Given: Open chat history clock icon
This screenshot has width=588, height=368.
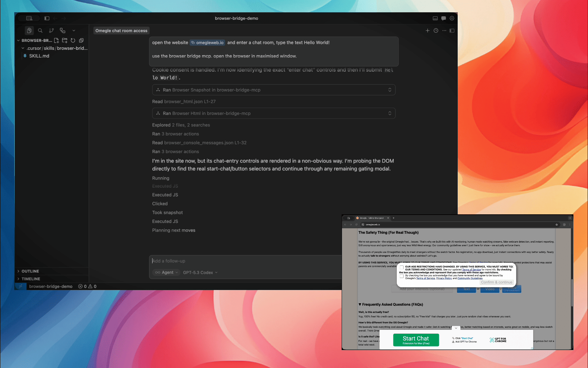Looking at the screenshot, I should tap(436, 31).
